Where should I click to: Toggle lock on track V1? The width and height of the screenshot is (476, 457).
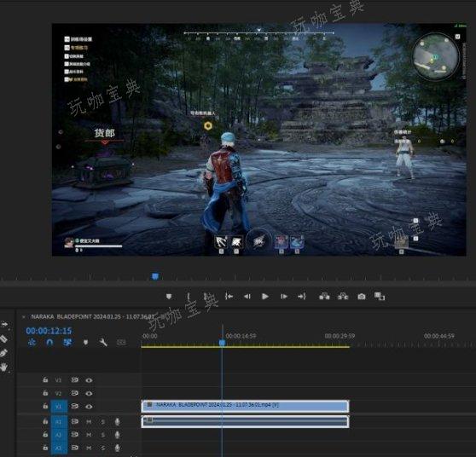[45, 406]
